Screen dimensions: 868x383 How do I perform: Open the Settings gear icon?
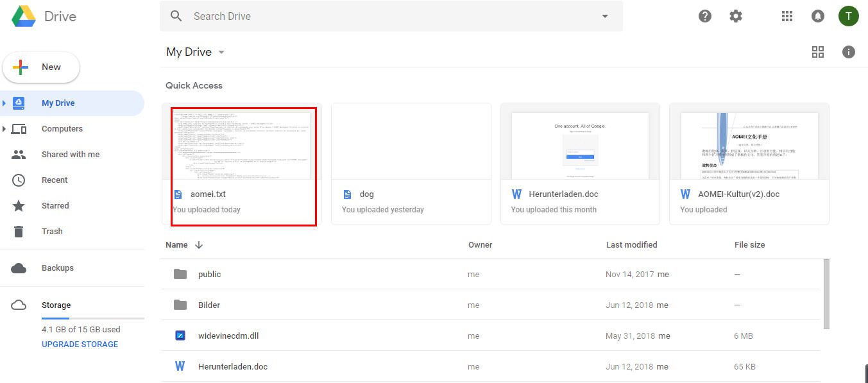[x=736, y=16]
